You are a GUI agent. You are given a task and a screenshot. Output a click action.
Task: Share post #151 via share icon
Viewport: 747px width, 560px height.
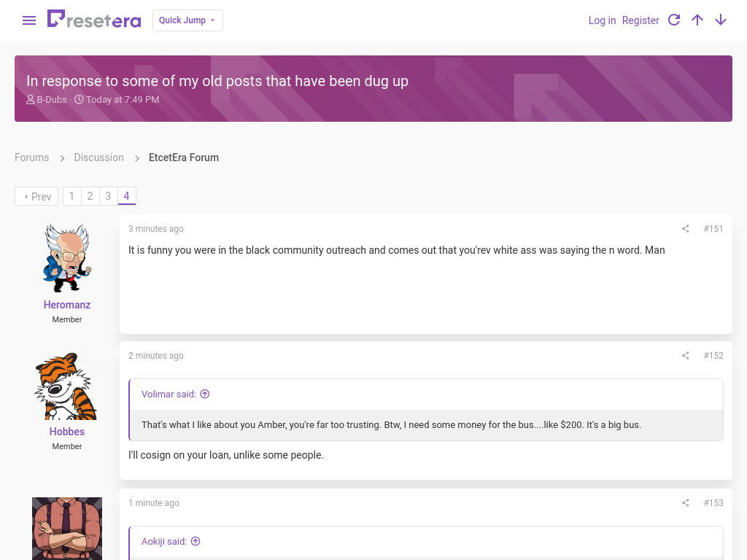click(685, 228)
